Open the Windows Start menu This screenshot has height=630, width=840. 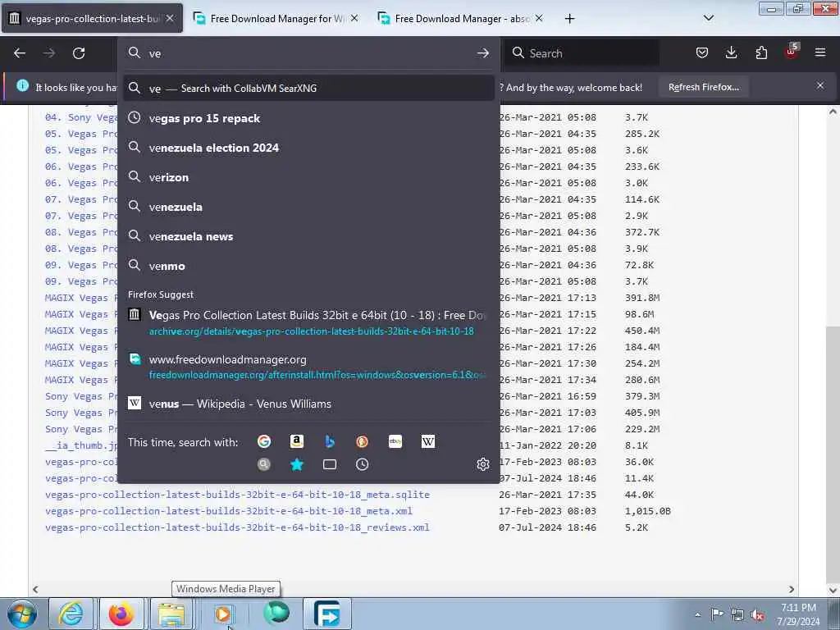click(x=21, y=614)
